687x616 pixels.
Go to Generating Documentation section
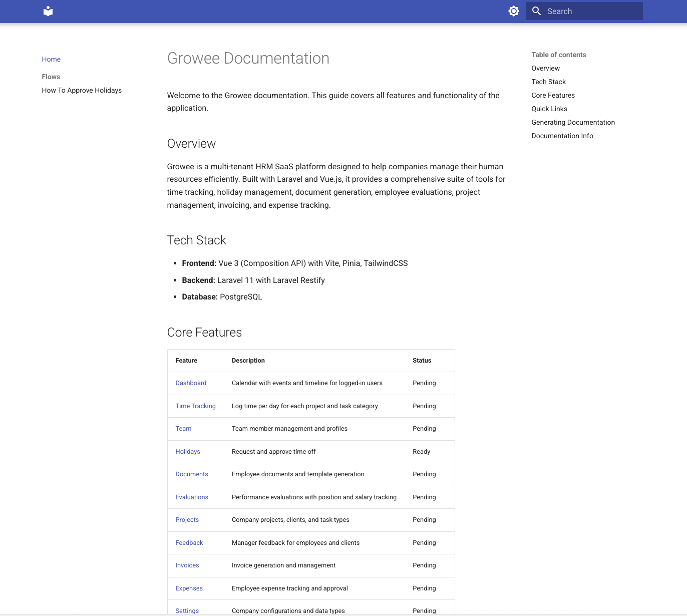click(x=573, y=122)
